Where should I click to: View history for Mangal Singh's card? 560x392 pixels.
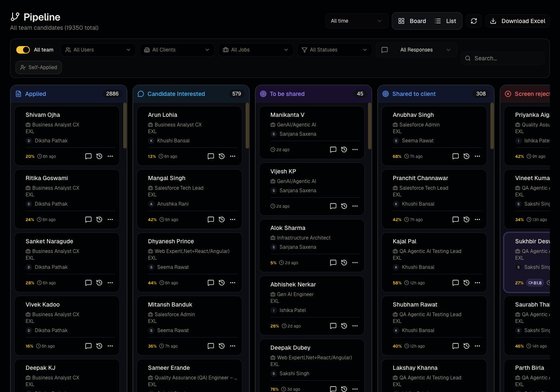click(x=222, y=219)
